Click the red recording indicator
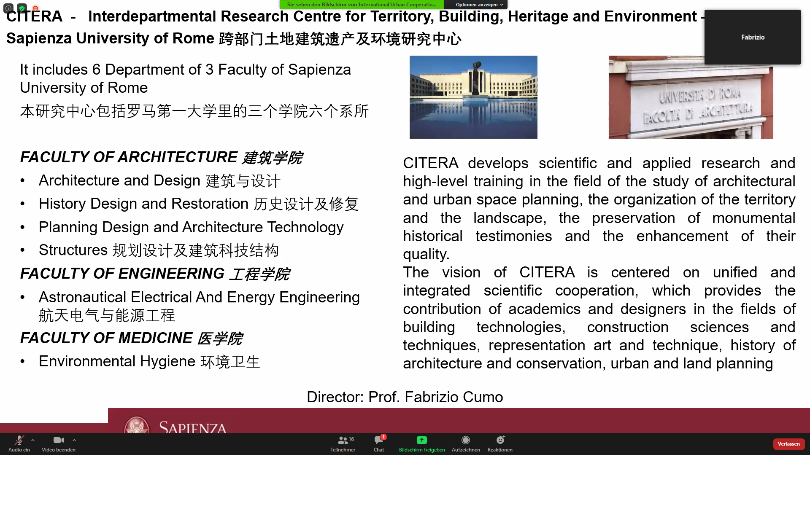This screenshot has height=532, width=810. (x=35, y=8)
